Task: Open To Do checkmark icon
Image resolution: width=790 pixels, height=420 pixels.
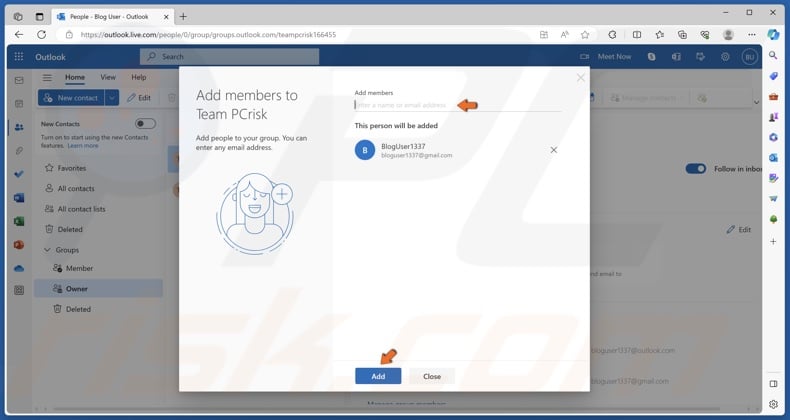Action: point(19,174)
